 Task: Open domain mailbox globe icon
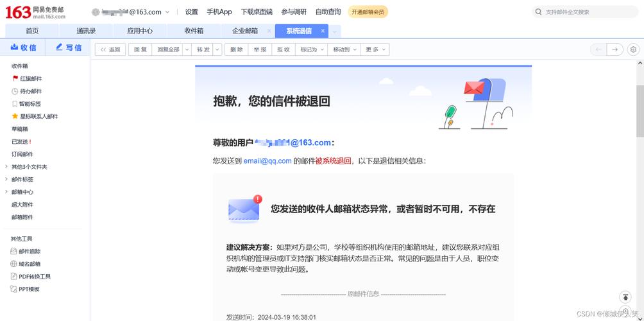(13, 264)
